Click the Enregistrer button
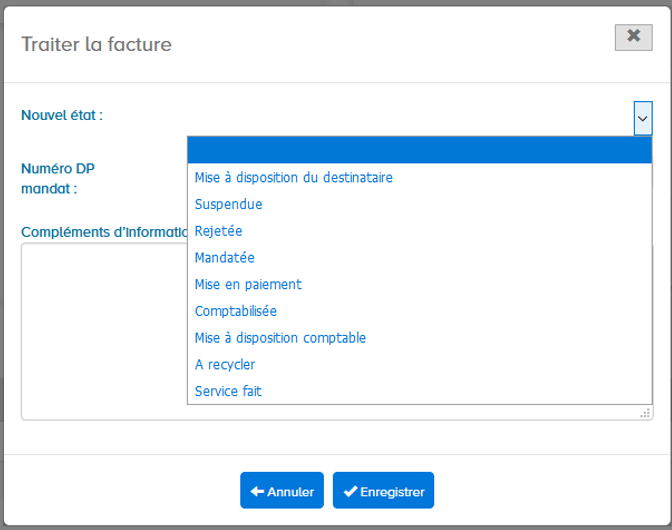The height and width of the screenshot is (530, 672). tap(383, 491)
